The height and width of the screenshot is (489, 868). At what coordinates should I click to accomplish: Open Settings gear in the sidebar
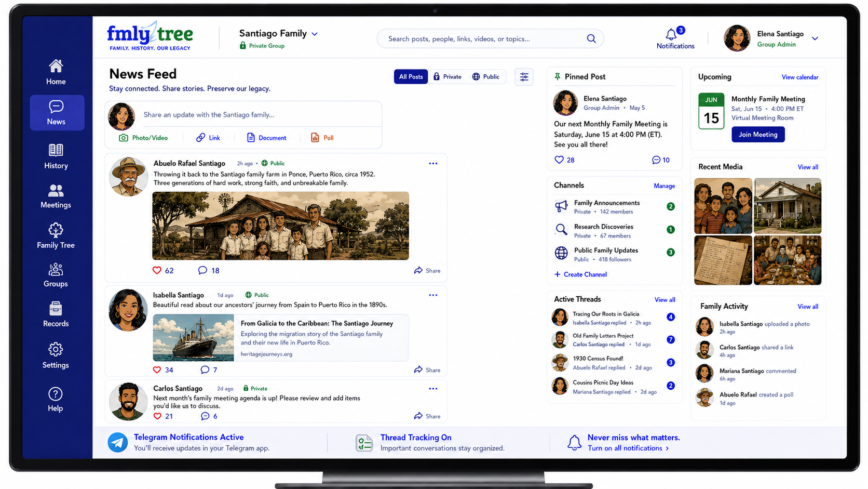(56, 349)
